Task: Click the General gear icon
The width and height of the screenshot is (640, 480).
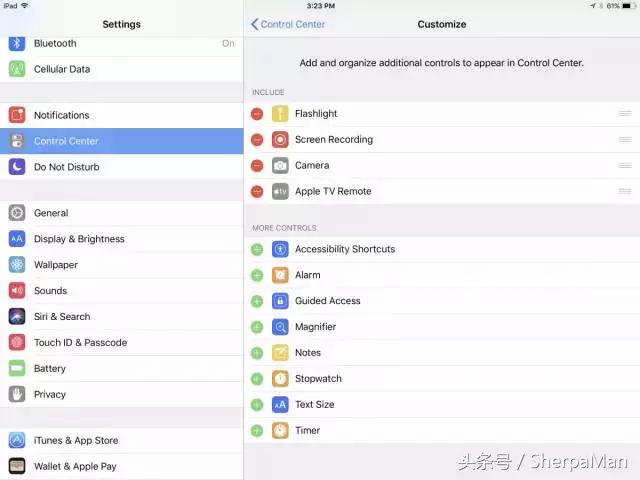Action: click(17, 213)
